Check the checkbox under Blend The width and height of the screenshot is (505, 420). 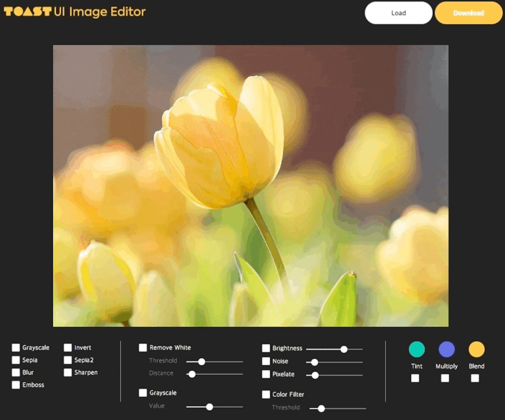[x=475, y=378]
